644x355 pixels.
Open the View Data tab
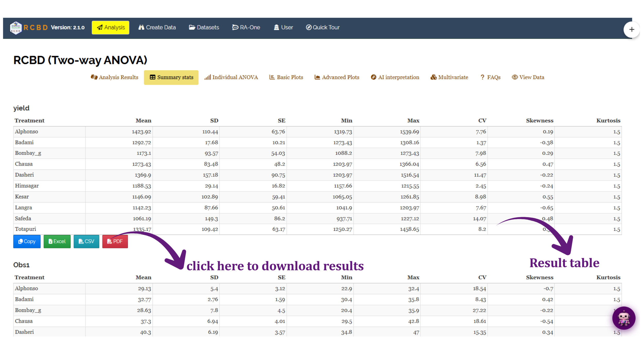[528, 77]
